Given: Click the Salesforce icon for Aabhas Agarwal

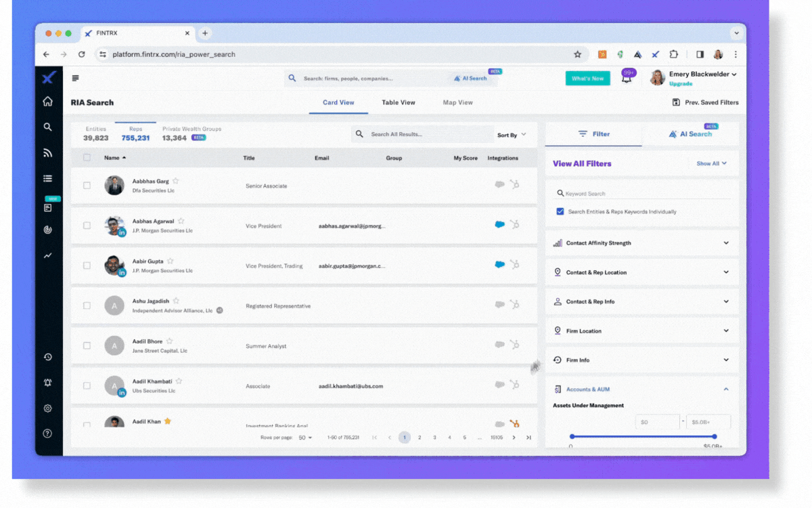Looking at the screenshot, I should click(499, 225).
